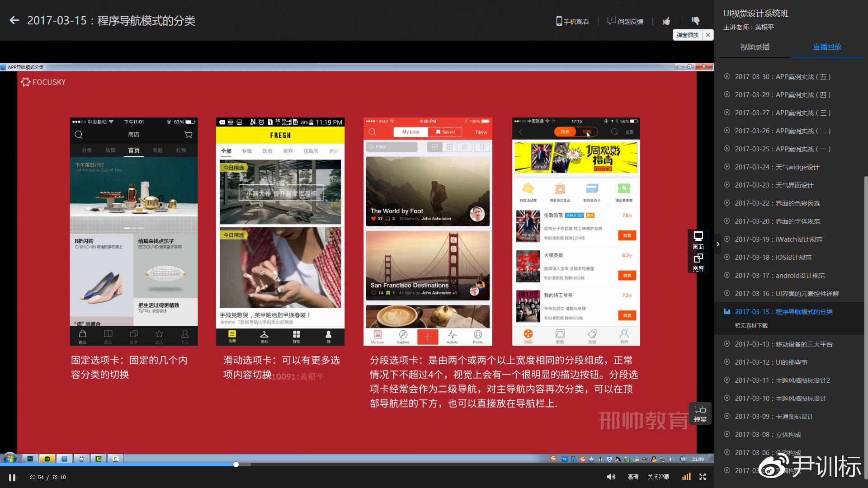The width and height of the screenshot is (868, 488).
Task: Click the Filter field in third mockup
Action: [392, 147]
